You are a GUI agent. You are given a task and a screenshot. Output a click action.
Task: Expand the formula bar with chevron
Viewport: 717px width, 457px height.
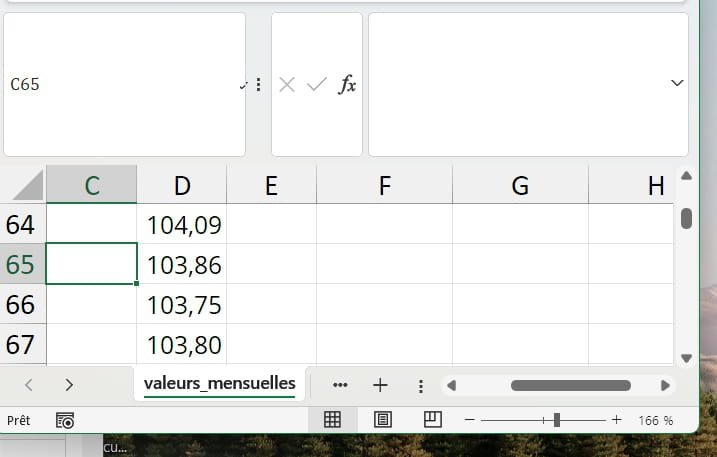pos(677,83)
